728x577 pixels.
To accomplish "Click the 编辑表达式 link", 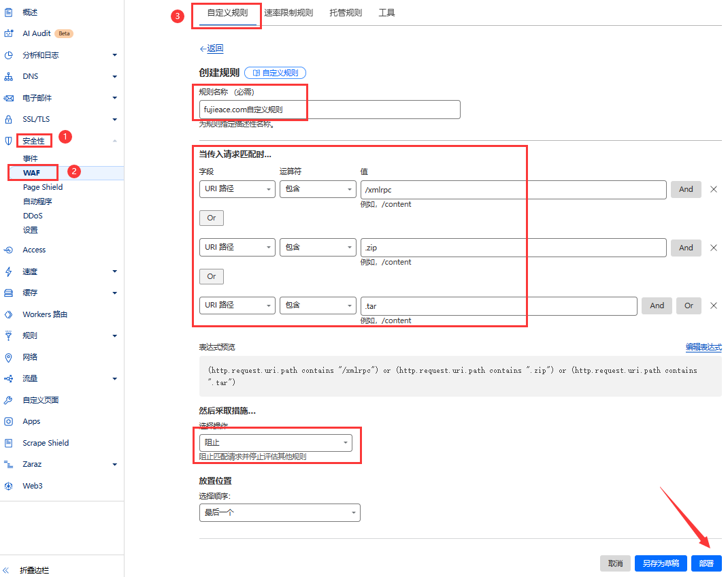I will click(x=704, y=347).
